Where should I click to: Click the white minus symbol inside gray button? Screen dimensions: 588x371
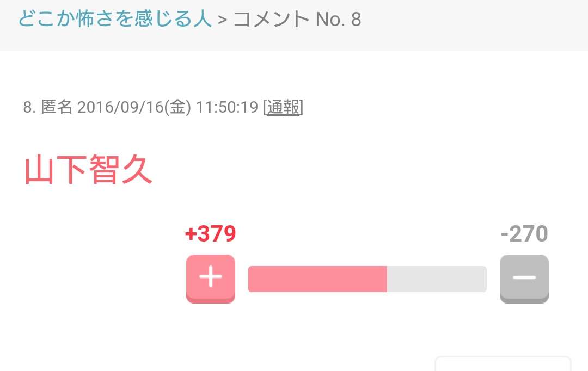pyautogui.click(x=524, y=277)
